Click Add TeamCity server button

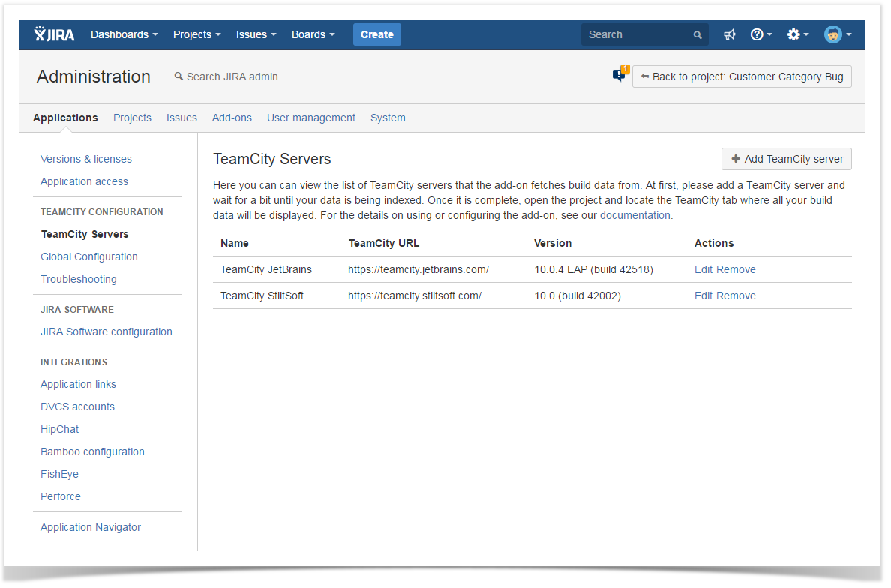pyautogui.click(x=786, y=159)
